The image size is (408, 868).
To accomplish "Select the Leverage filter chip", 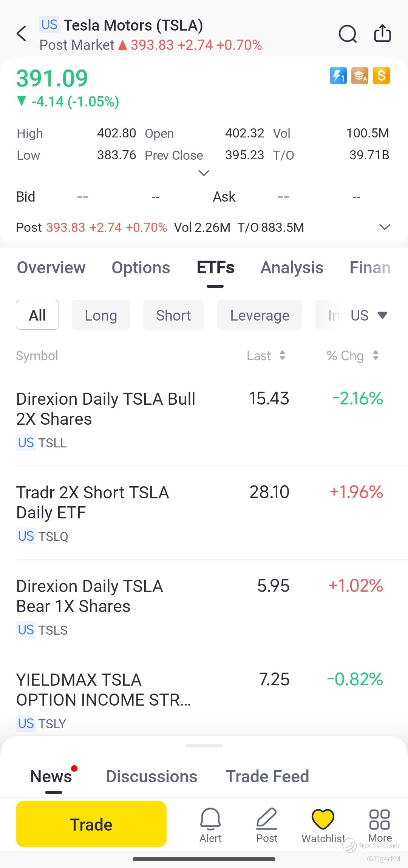I will [260, 315].
